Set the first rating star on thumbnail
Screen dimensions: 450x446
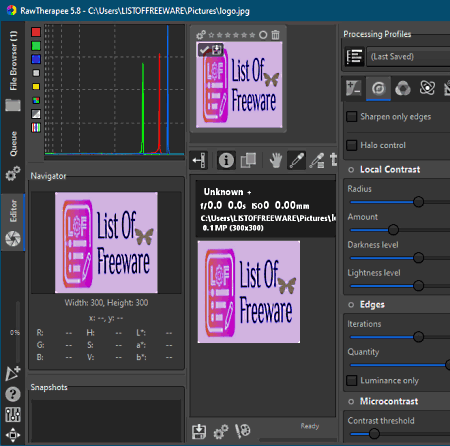coord(211,35)
